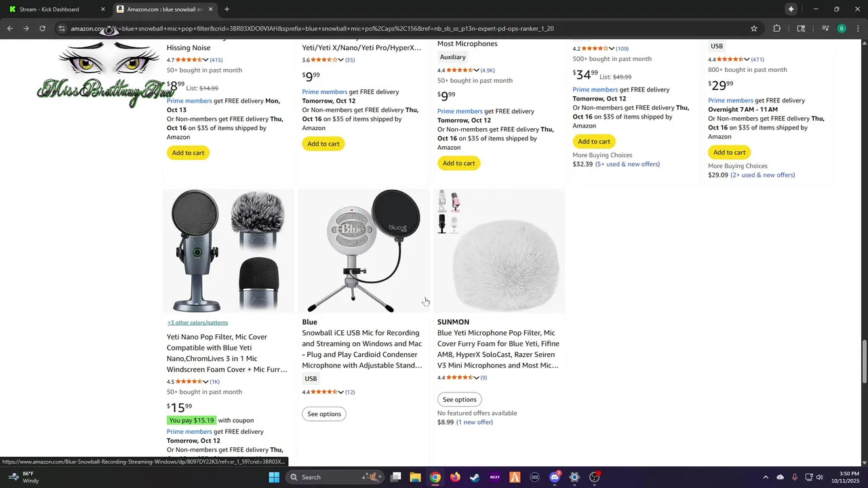Open the browser extensions menu
Screen dimensions: 868x488
776,28
